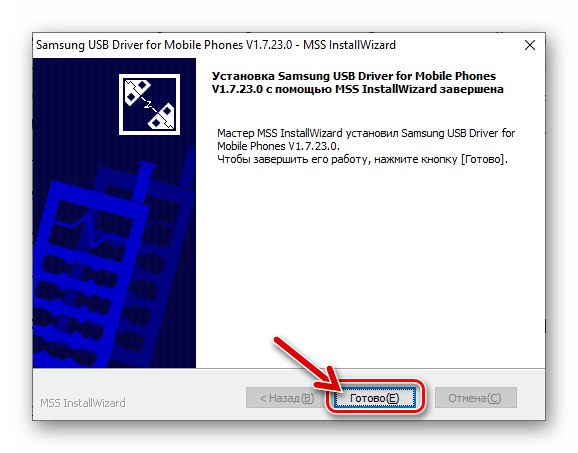Screen dimensions: 578x453
Task: Click the [Готово] word inside the instruction text
Action: (x=483, y=159)
